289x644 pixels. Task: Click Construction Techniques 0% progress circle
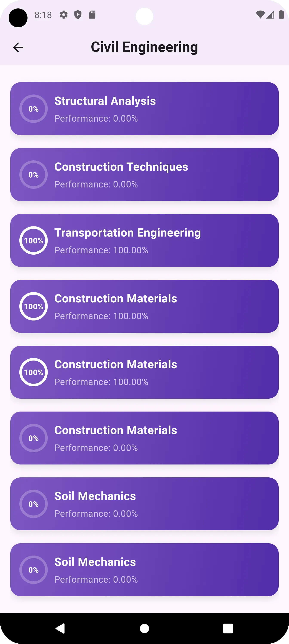(34, 175)
